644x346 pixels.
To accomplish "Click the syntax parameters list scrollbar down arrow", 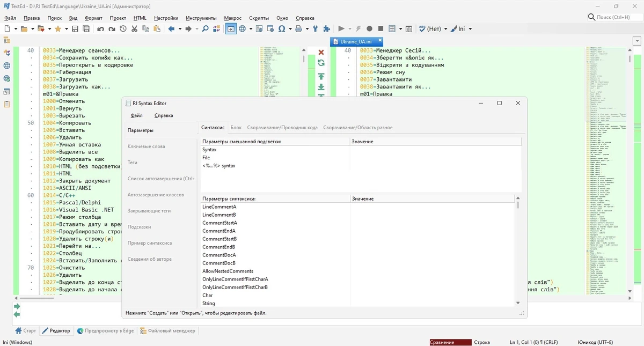I will (518, 303).
